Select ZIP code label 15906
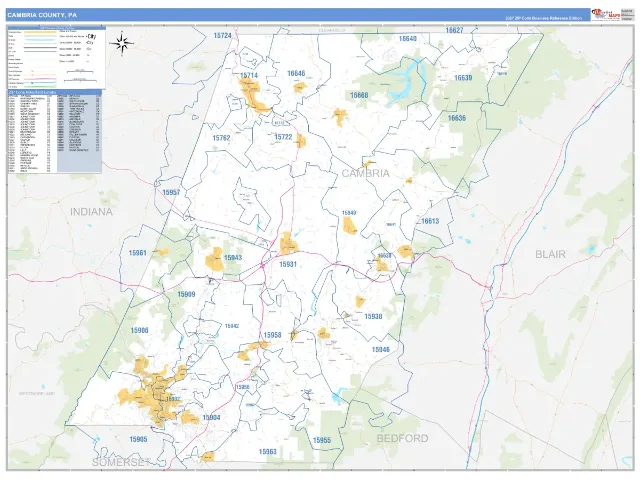640x480 pixels. tap(139, 331)
